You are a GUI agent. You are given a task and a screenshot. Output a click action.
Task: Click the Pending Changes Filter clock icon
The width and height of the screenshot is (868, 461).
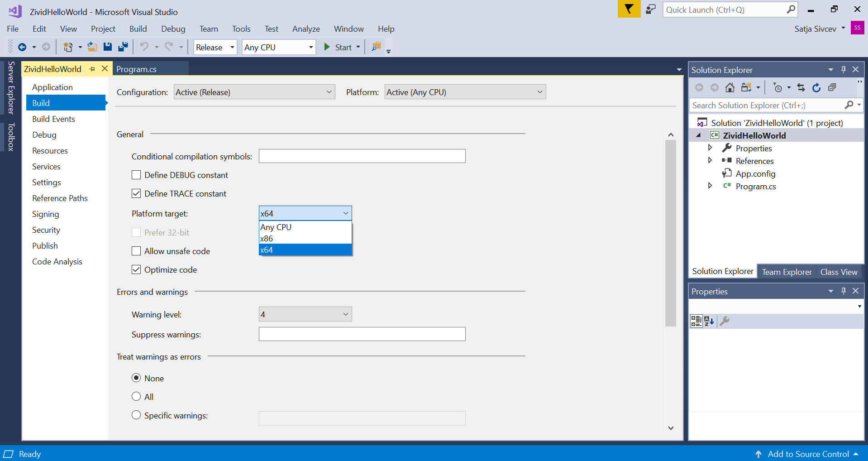tap(777, 87)
